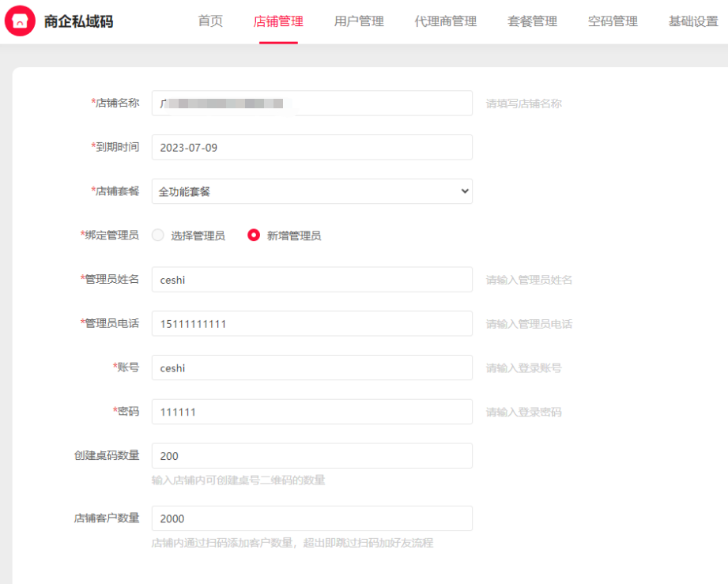
Task: Open the 代理商管理 tab
Action: pyautogui.click(x=445, y=21)
